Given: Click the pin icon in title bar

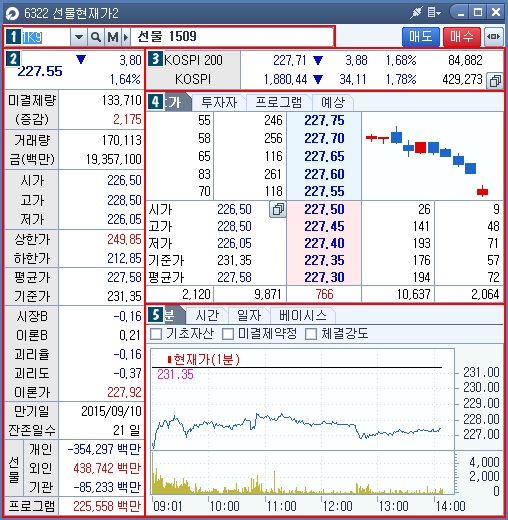Looking at the screenshot, I should pyautogui.click(x=416, y=13).
